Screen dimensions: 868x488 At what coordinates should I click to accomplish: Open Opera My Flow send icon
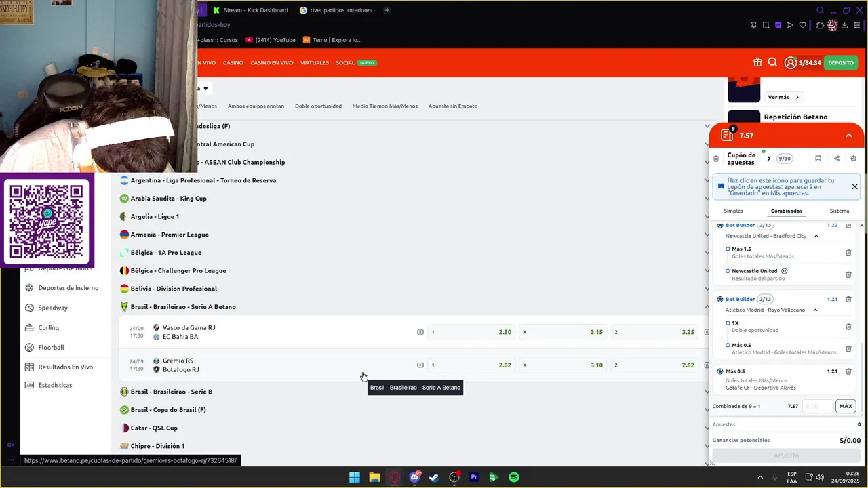tap(790, 25)
